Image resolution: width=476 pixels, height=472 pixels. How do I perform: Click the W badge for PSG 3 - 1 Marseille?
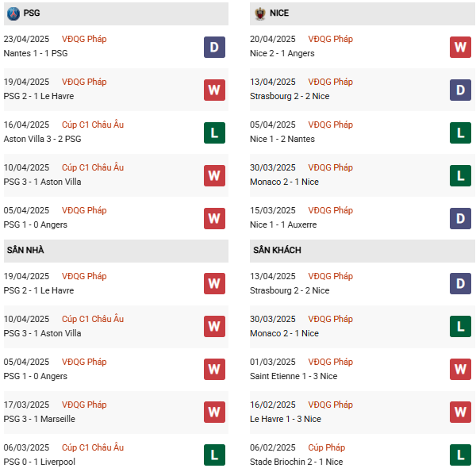point(214,412)
